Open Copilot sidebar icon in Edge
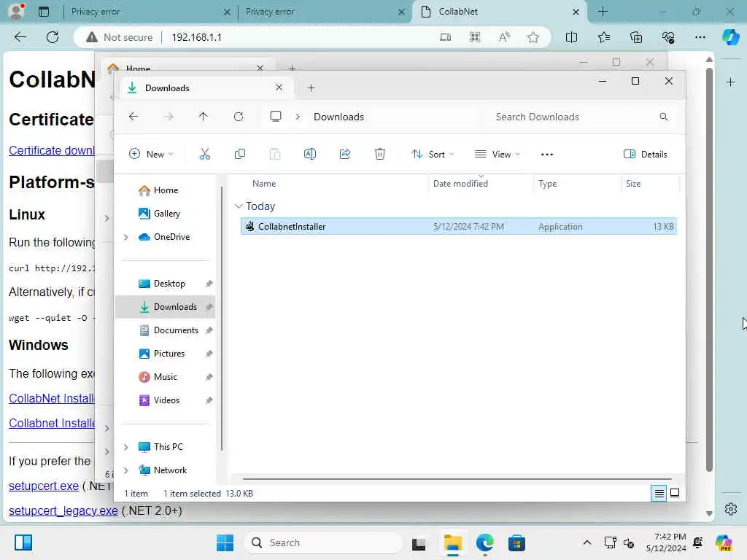Viewport: 747px width, 560px height. coord(730,37)
